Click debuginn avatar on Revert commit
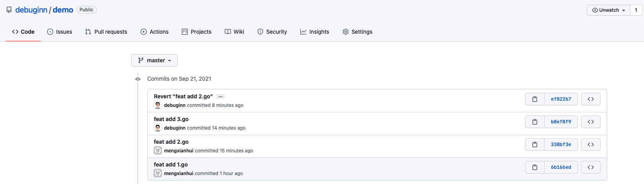Image resolution: width=644 pixels, height=188 pixels. click(x=158, y=105)
